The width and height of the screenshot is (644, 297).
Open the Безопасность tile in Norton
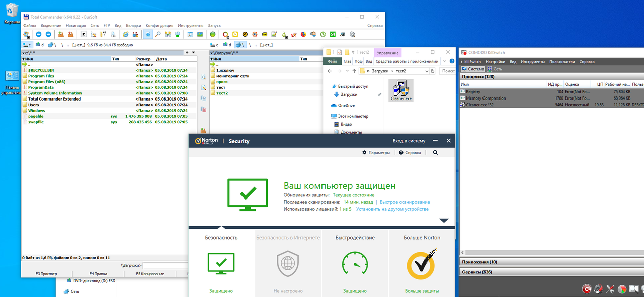click(x=221, y=262)
